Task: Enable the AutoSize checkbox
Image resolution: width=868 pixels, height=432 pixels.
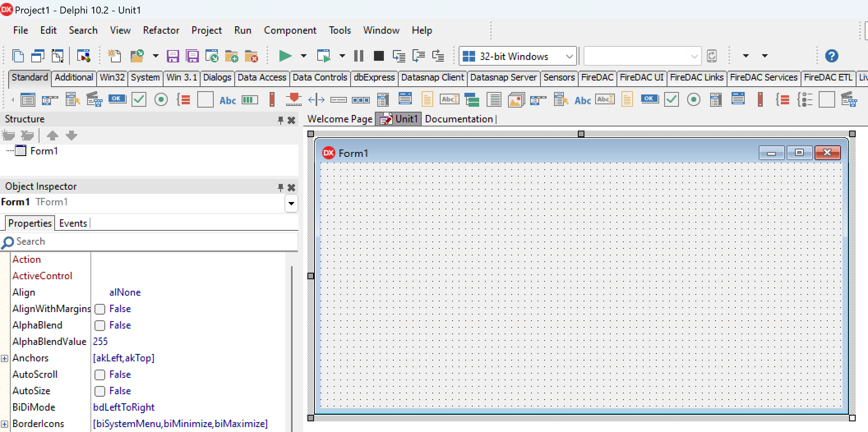Action: (x=100, y=391)
